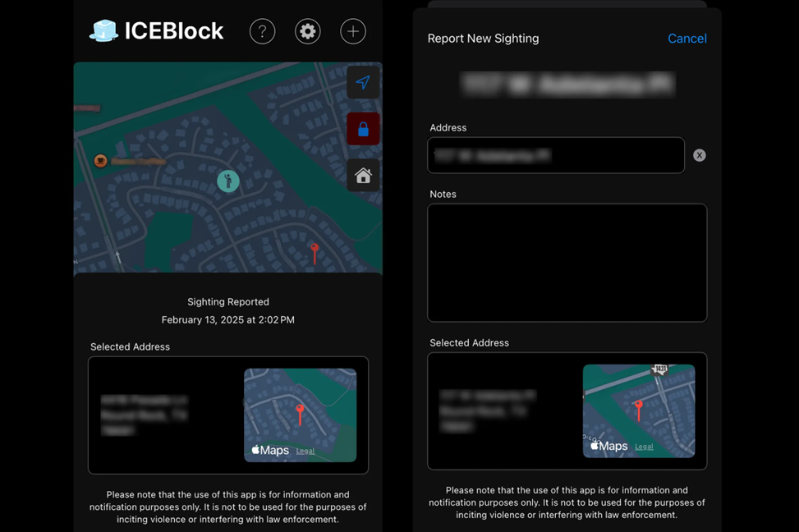Focus the Address input field
Image resolution: width=799 pixels, height=532 pixels.
(556, 155)
